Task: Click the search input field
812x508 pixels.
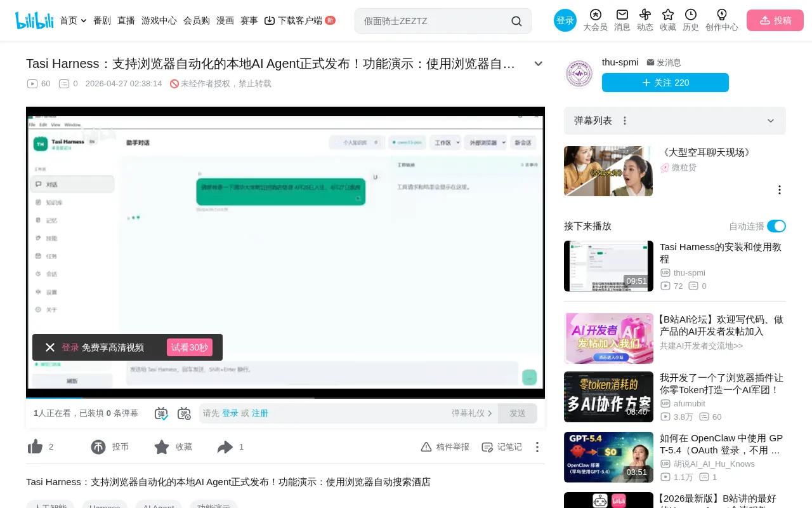Action: (435, 21)
